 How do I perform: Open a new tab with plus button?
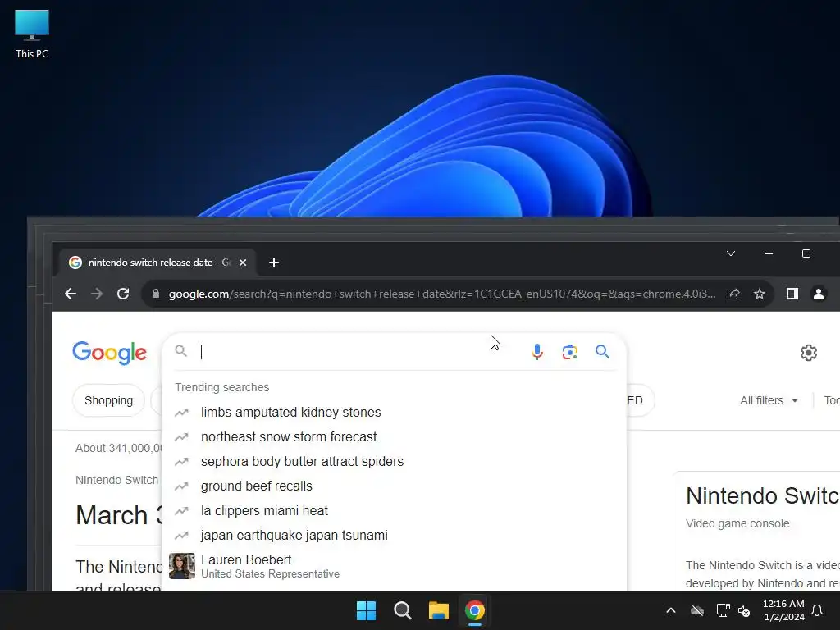274,262
